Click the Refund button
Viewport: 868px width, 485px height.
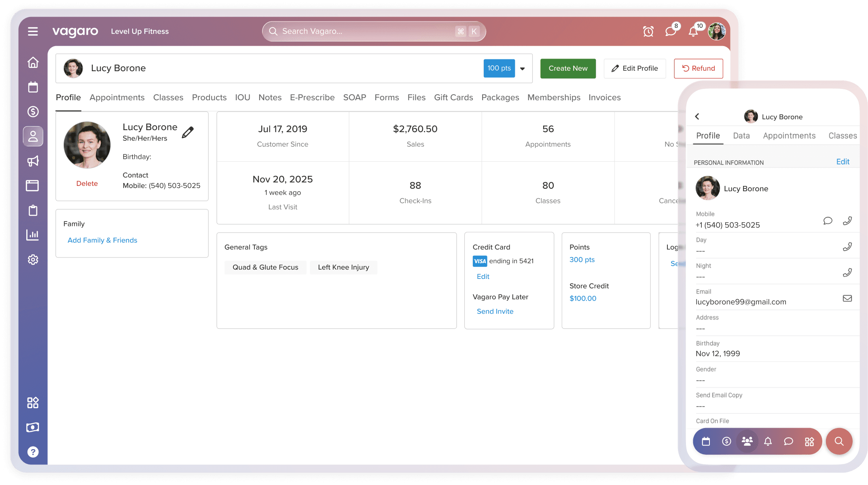point(698,68)
